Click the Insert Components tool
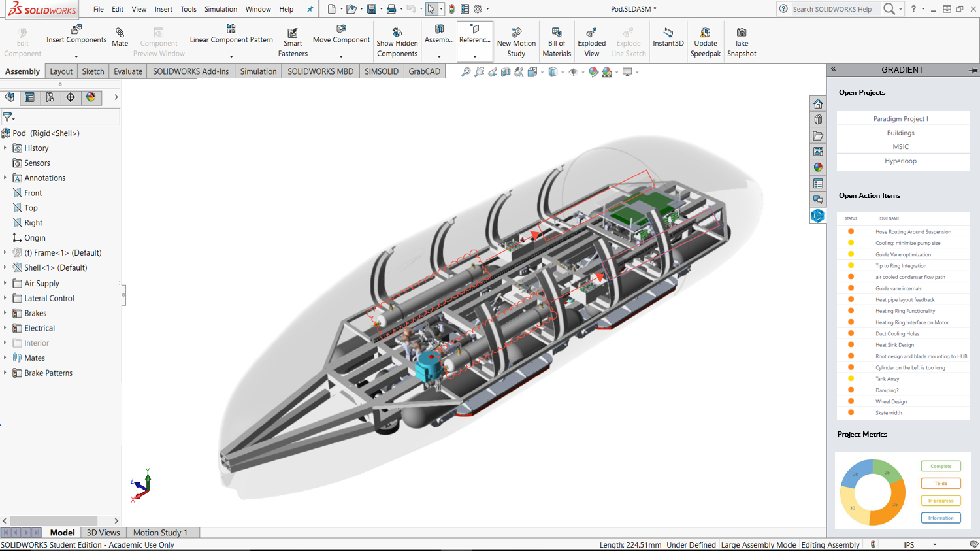The image size is (980, 551). tap(76, 35)
